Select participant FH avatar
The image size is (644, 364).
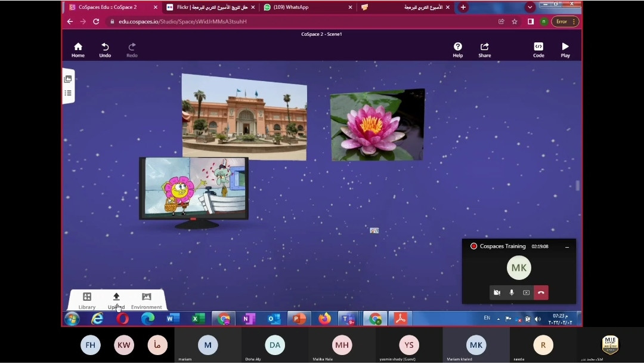click(x=91, y=345)
